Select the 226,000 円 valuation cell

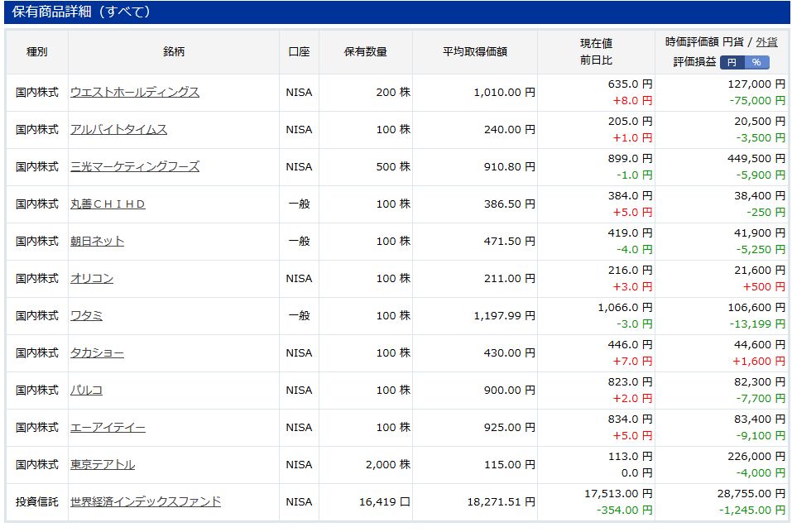coord(756,456)
